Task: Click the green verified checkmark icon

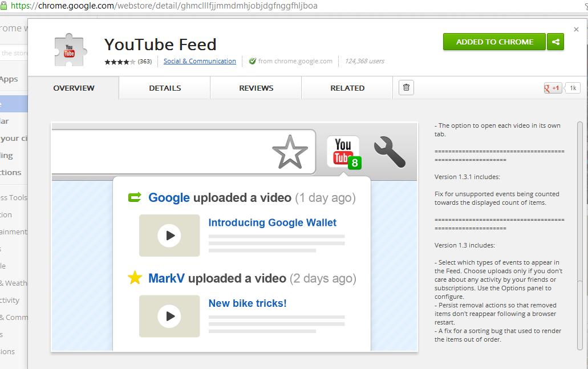Action: coord(253,61)
